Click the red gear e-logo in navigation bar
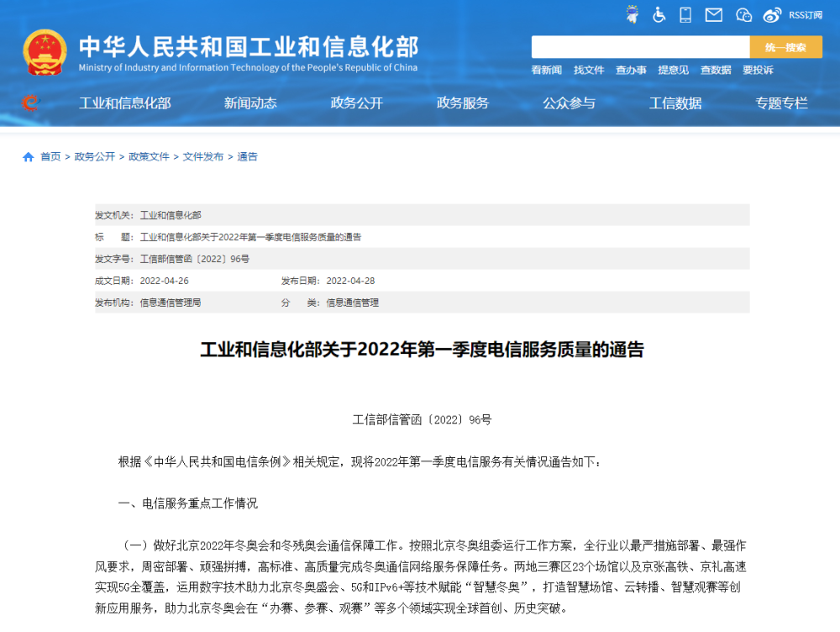 click(x=30, y=103)
